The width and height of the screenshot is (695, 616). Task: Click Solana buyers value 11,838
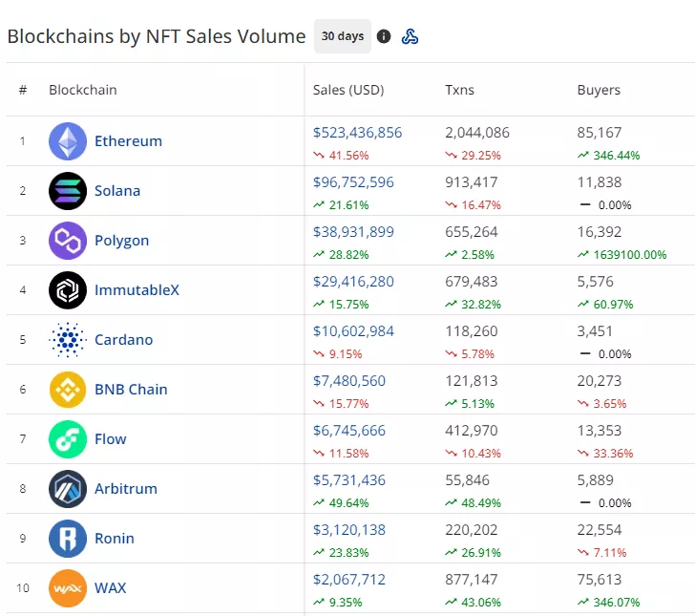click(600, 181)
